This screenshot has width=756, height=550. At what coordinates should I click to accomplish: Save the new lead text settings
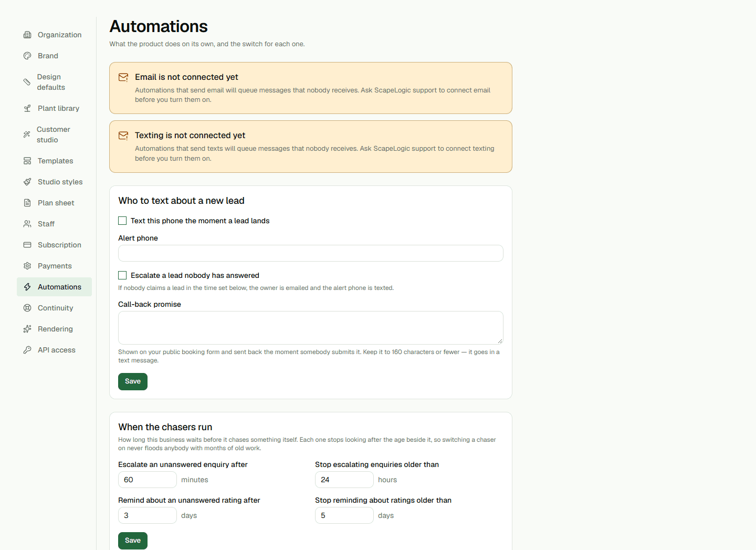click(x=133, y=381)
